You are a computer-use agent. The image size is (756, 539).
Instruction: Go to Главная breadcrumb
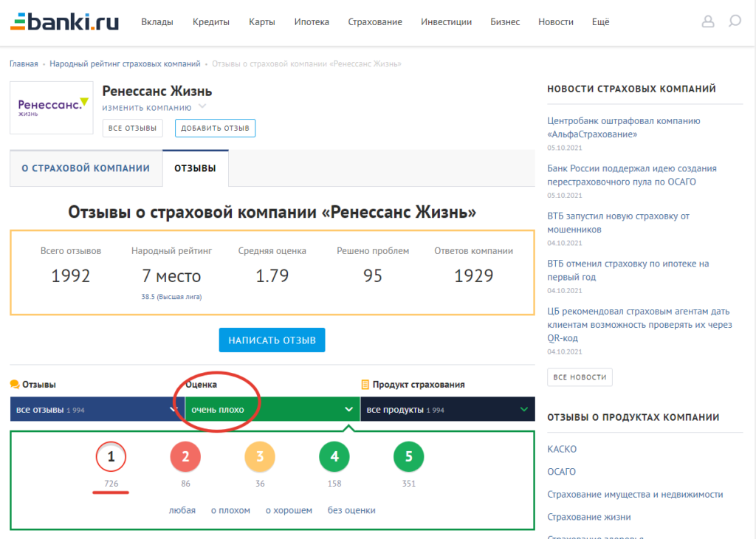coord(24,63)
